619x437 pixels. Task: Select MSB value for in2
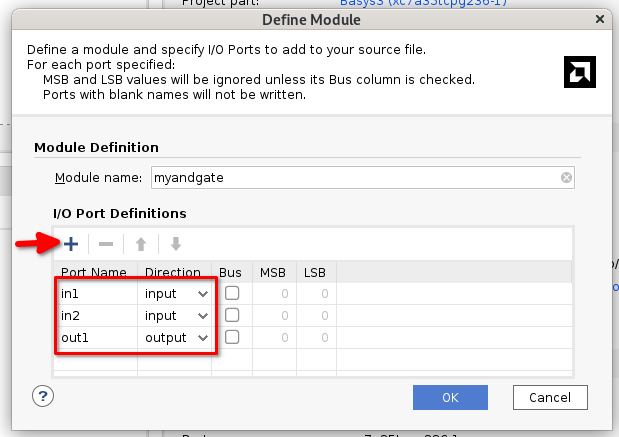[x=274, y=316]
